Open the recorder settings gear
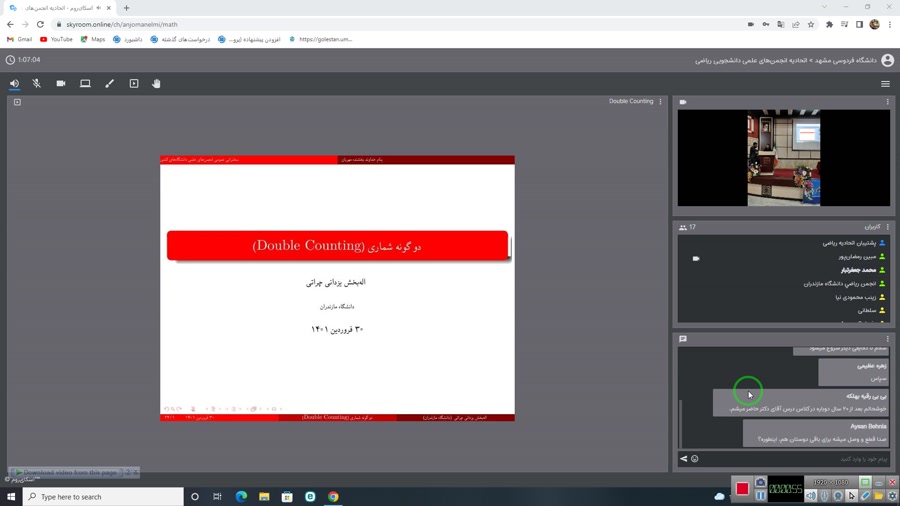This screenshot has width=900, height=506. (x=892, y=496)
